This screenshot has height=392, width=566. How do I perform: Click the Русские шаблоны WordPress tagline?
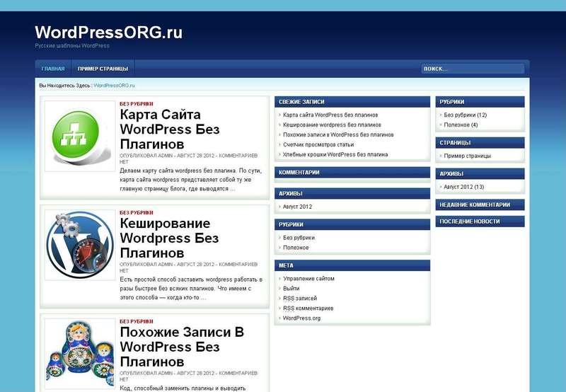pyautogui.click(x=72, y=46)
